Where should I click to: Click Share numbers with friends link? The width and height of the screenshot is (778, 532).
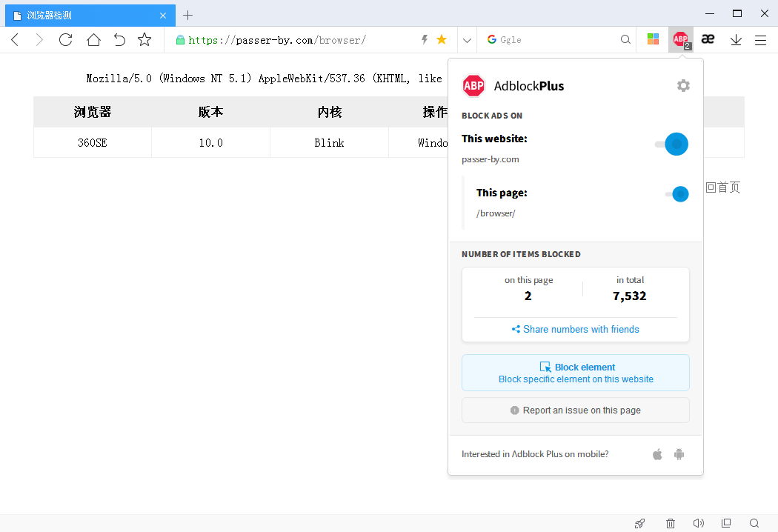[x=576, y=330]
